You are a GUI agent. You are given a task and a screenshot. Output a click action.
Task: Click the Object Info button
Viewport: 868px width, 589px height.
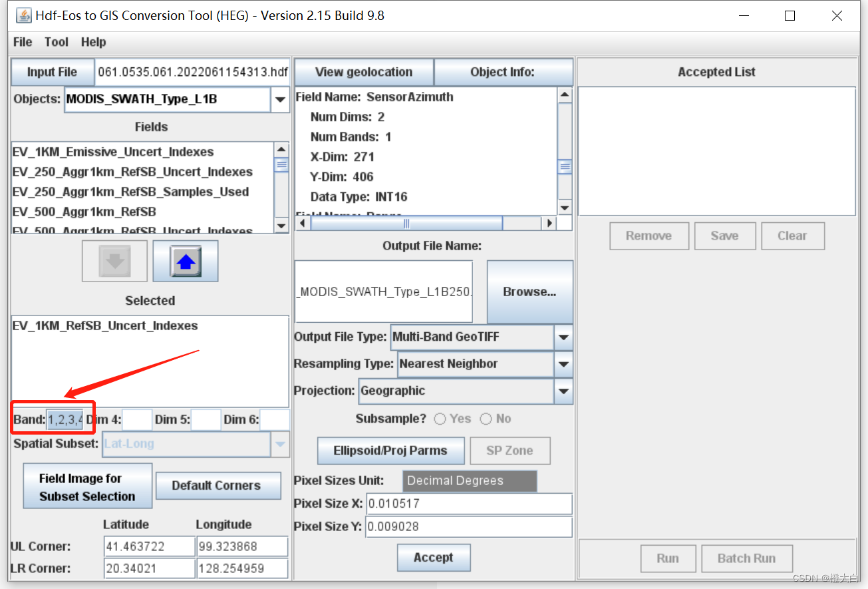[503, 72]
